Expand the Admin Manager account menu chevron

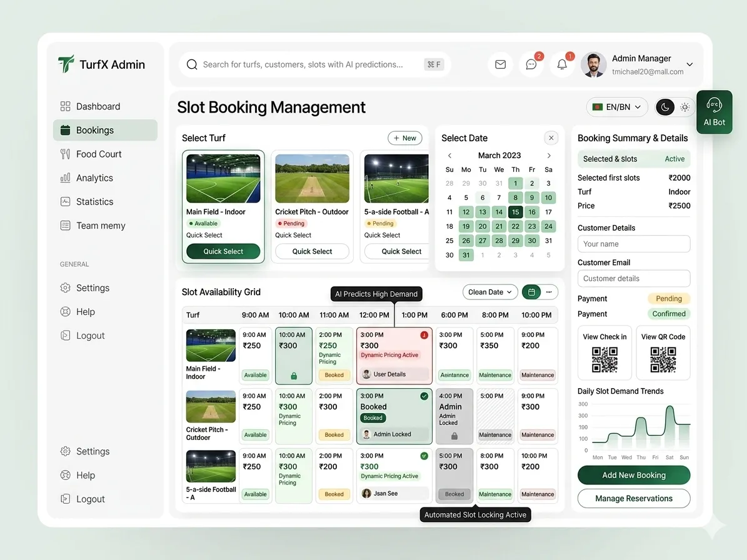[689, 64]
